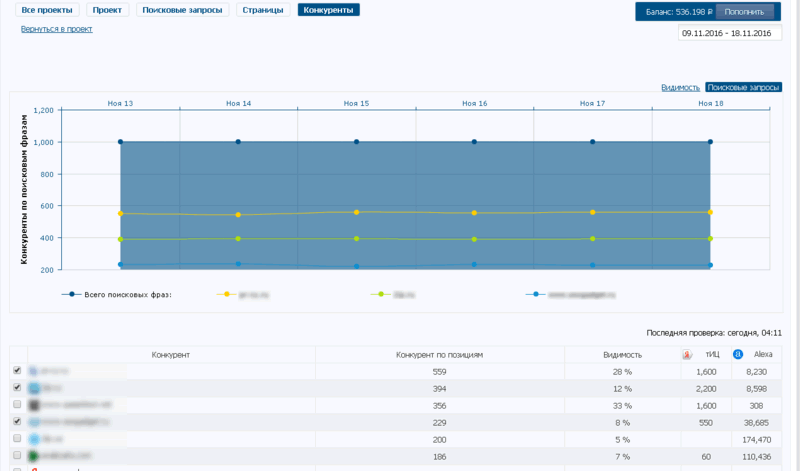
Task: Click the light-blue legend marker below chart
Action: tap(535, 294)
